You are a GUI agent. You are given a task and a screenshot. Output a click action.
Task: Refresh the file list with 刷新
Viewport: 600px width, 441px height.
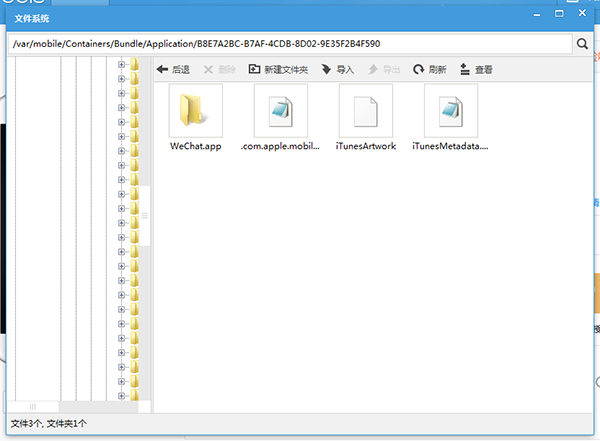tap(429, 69)
